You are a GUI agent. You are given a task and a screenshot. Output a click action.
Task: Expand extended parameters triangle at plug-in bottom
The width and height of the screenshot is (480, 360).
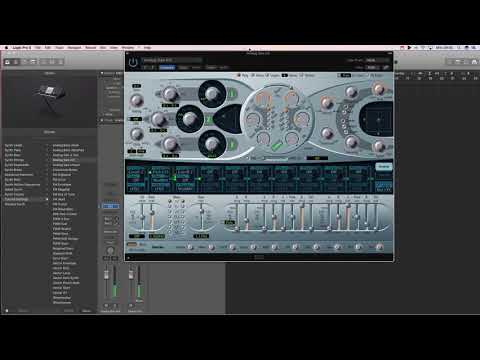tap(128, 257)
